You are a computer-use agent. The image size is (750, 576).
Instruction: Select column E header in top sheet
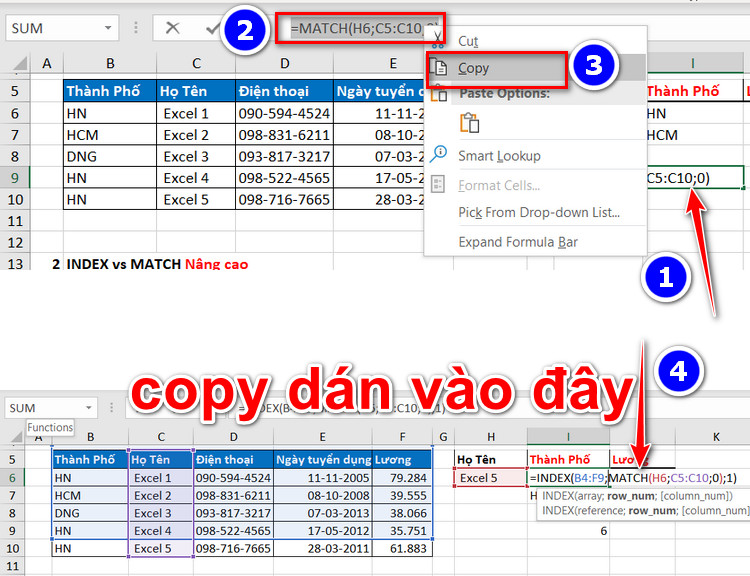pos(393,64)
